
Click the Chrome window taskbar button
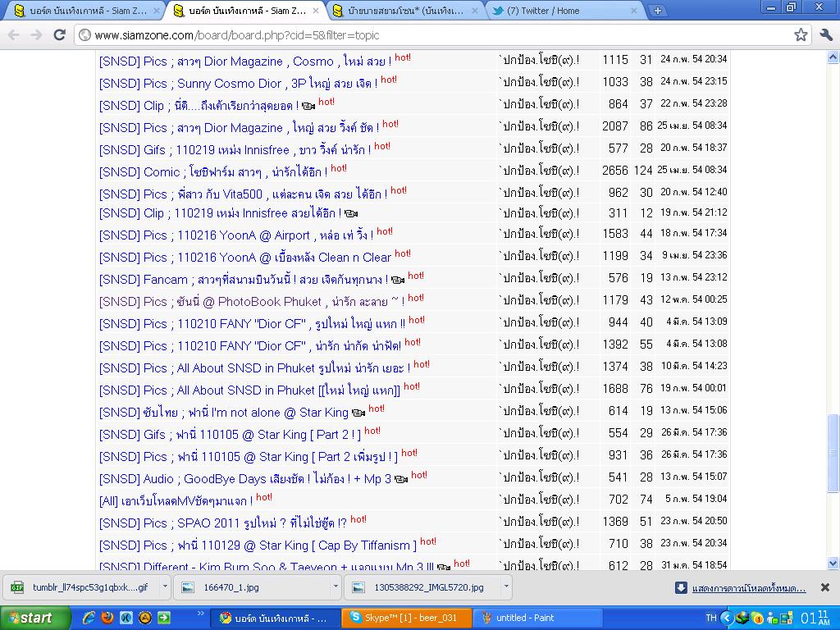[x=276, y=618]
